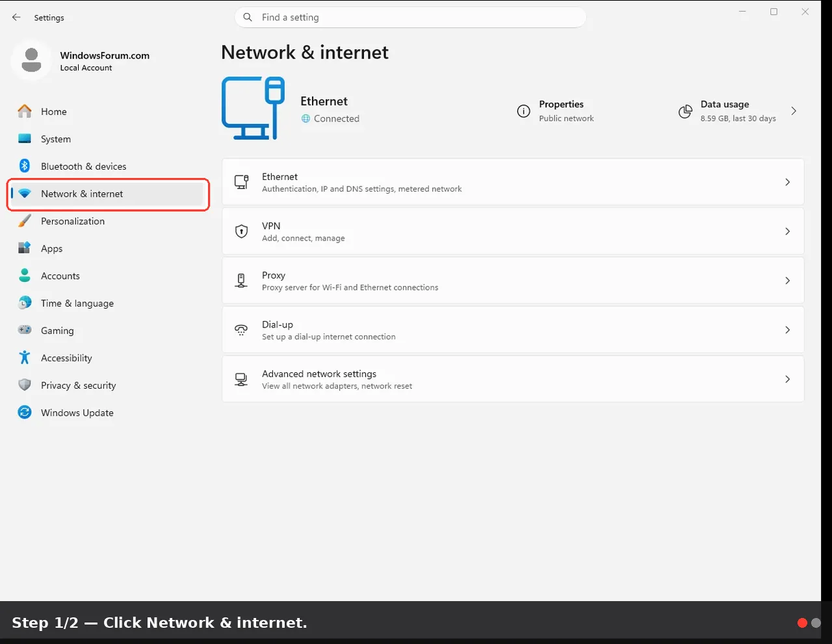
Task: Click the Accessibility figure icon
Action: pos(25,357)
